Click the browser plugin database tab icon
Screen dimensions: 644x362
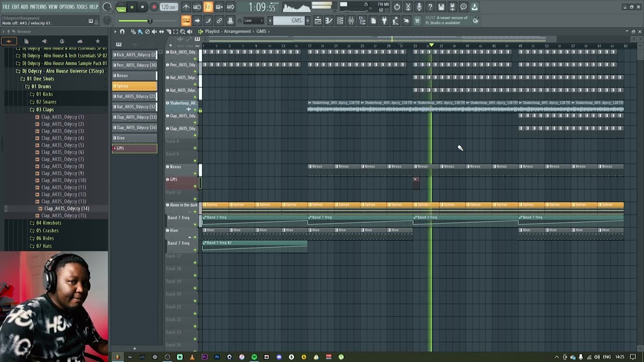click(44, 41)
